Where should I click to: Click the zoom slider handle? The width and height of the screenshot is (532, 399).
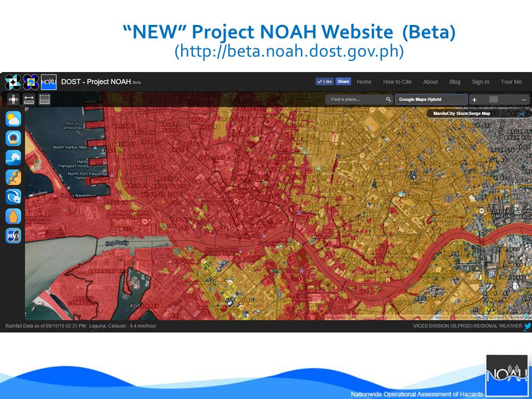point(493,99)
